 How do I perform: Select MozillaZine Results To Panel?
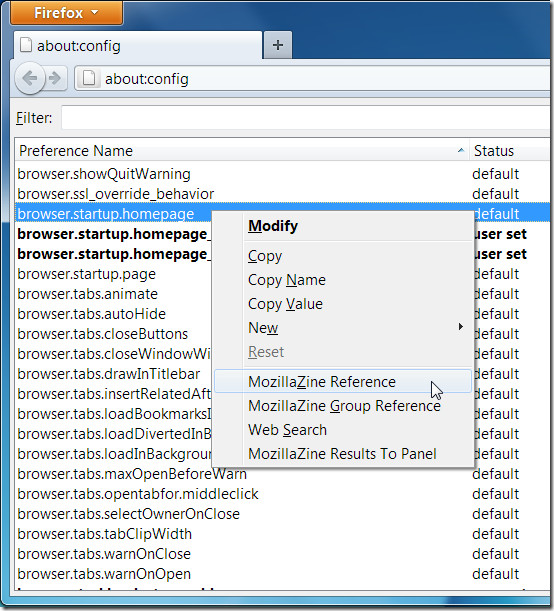tap(342, 454)
